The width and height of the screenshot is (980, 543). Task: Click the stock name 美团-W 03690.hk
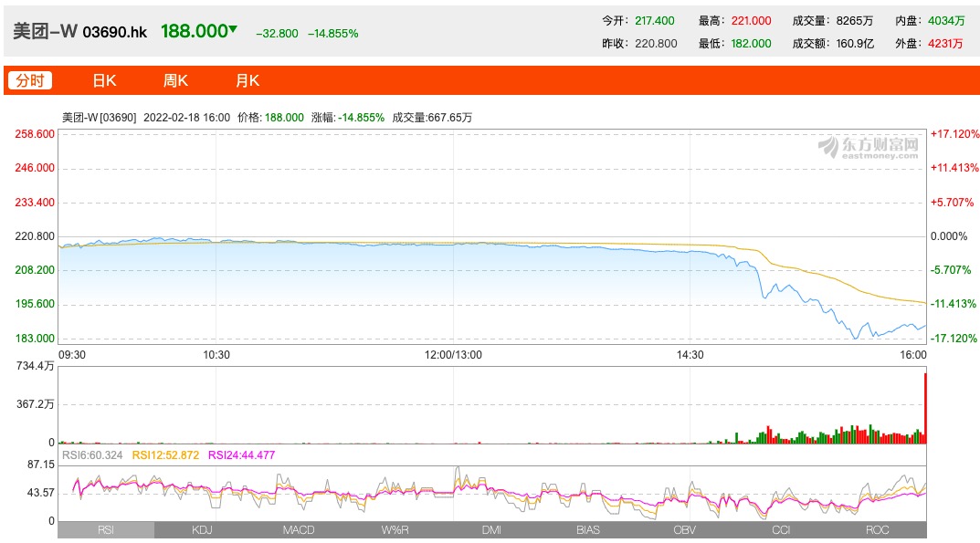[80, 31]
